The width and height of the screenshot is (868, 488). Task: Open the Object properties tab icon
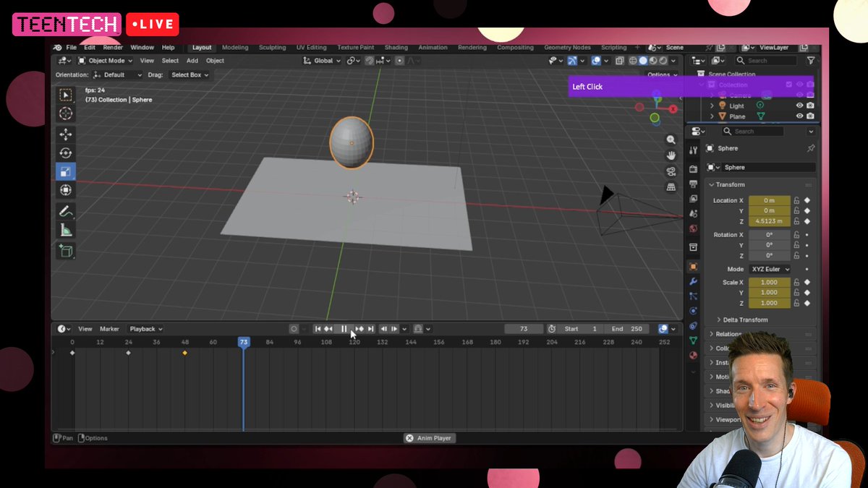693,267
